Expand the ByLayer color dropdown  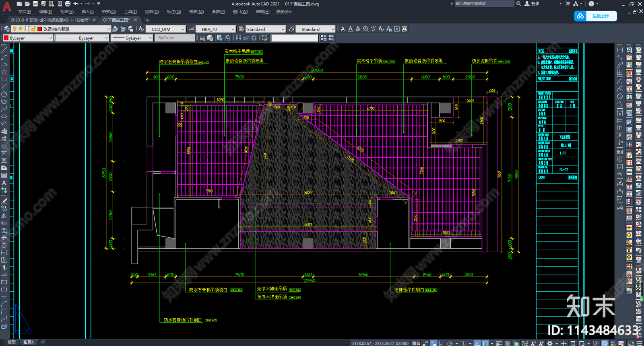pyautogui.click(x=50, y=38)
